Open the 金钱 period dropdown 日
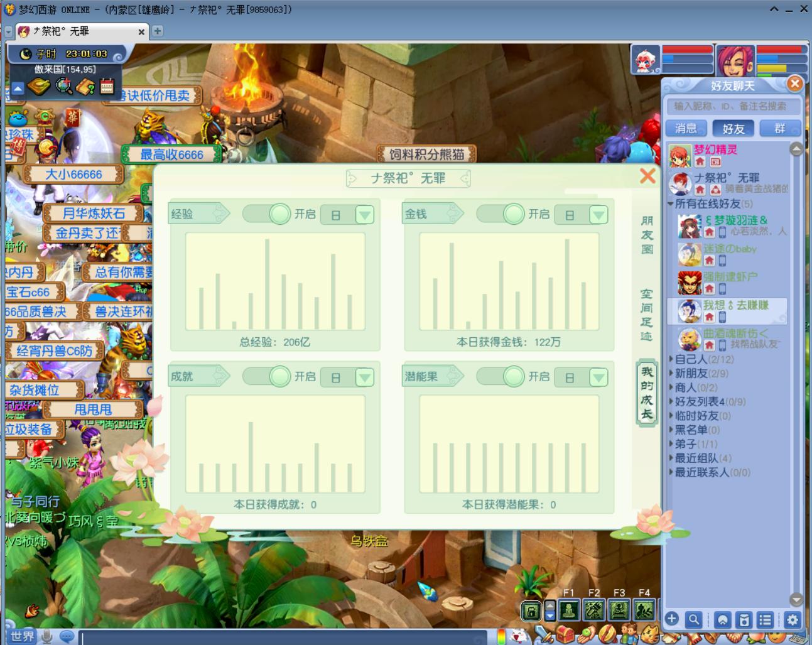 click(582, 215)
